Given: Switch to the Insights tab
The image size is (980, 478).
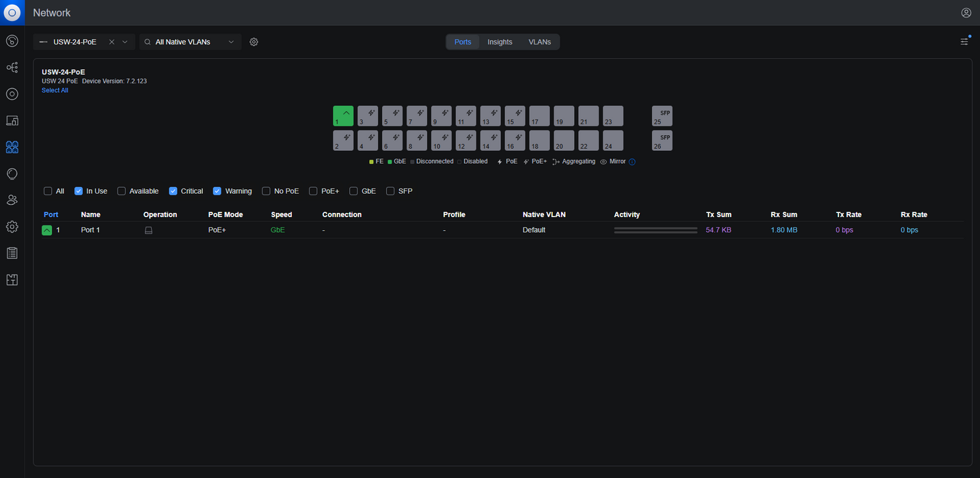Looking at the screenshot, I should (x=500, y=42).
